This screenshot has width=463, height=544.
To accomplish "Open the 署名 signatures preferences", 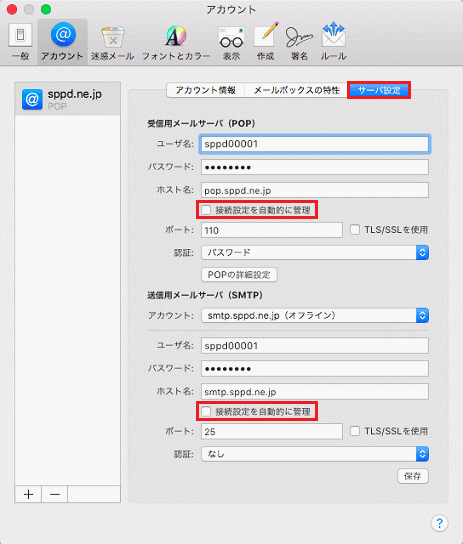I will [299, 42].
